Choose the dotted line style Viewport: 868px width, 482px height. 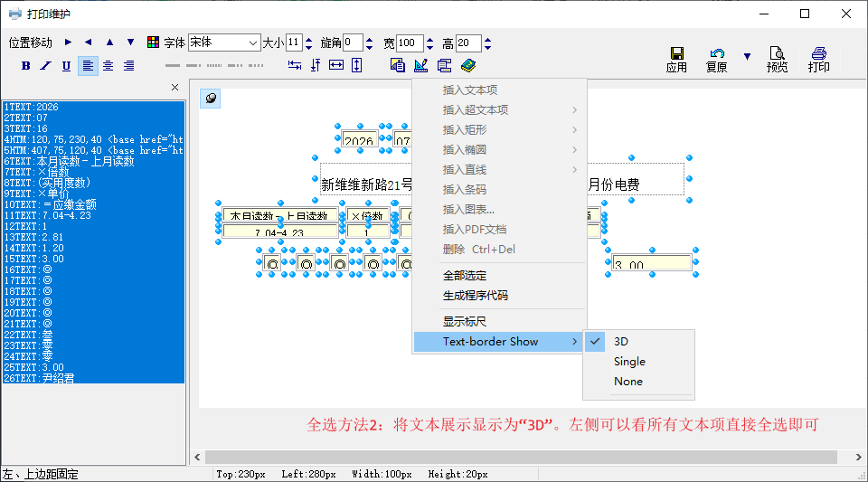214,66
